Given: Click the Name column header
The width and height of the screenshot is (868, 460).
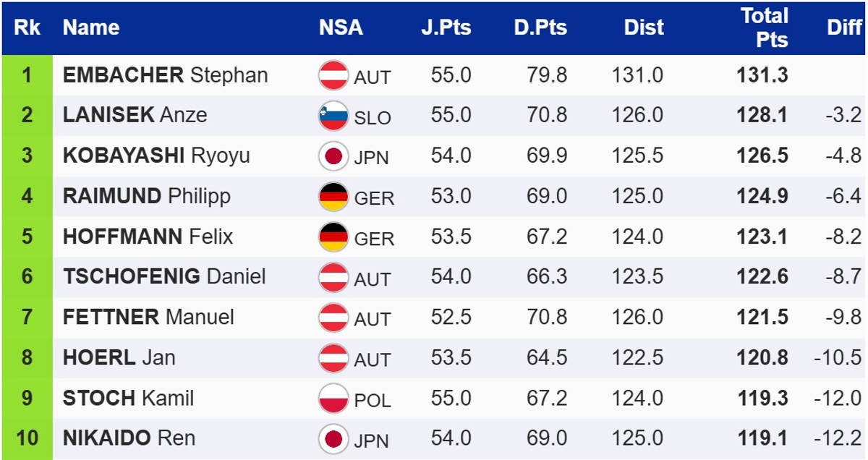Looking at the screenshot, I should point(91,28).
